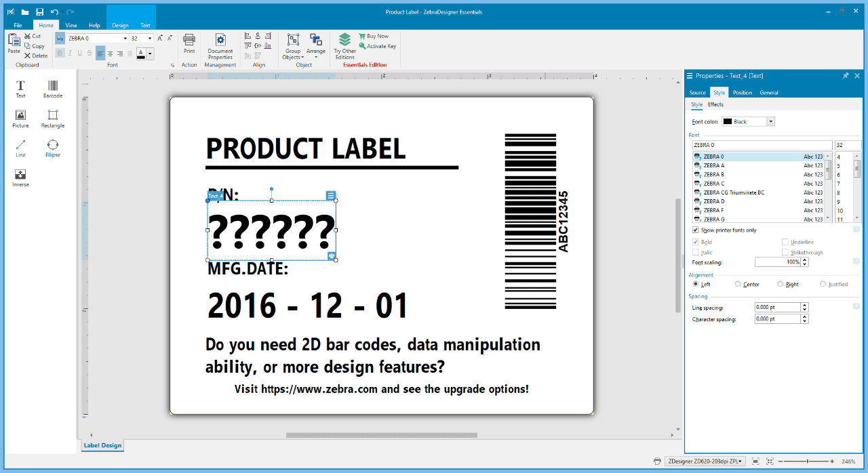Viewport: 868px width, 473px height.
Task: Click the Buy Now button
Action: pos(372,36)
